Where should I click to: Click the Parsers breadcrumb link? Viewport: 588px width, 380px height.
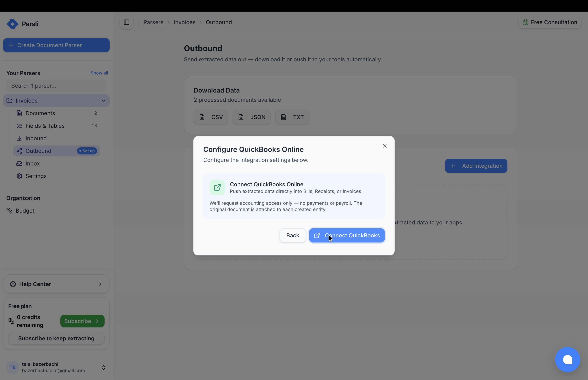point(153,22)
